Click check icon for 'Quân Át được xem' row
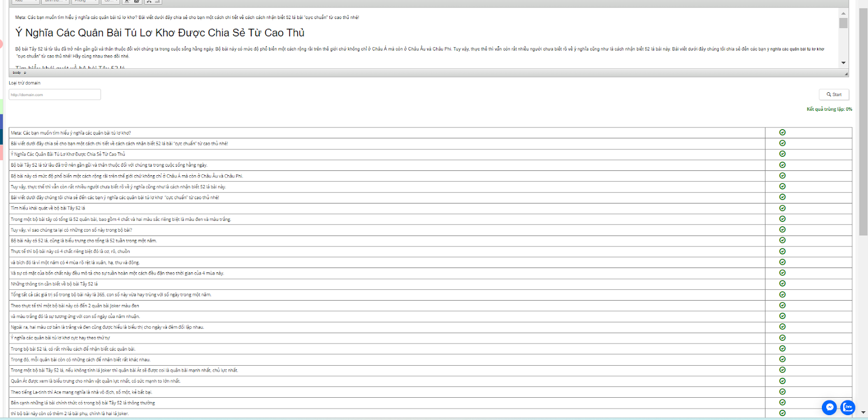Screen dimensions: 868x420 (x=782, y=380)
